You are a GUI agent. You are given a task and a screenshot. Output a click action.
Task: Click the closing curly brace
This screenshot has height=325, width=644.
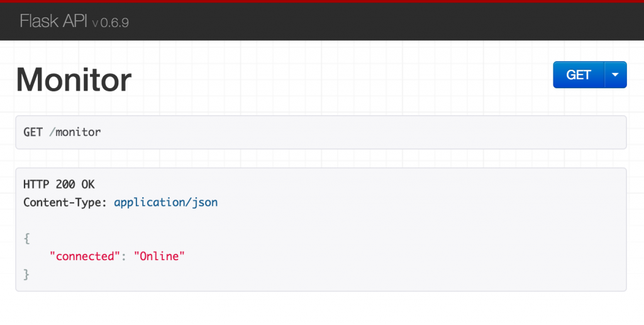point(26,274)
